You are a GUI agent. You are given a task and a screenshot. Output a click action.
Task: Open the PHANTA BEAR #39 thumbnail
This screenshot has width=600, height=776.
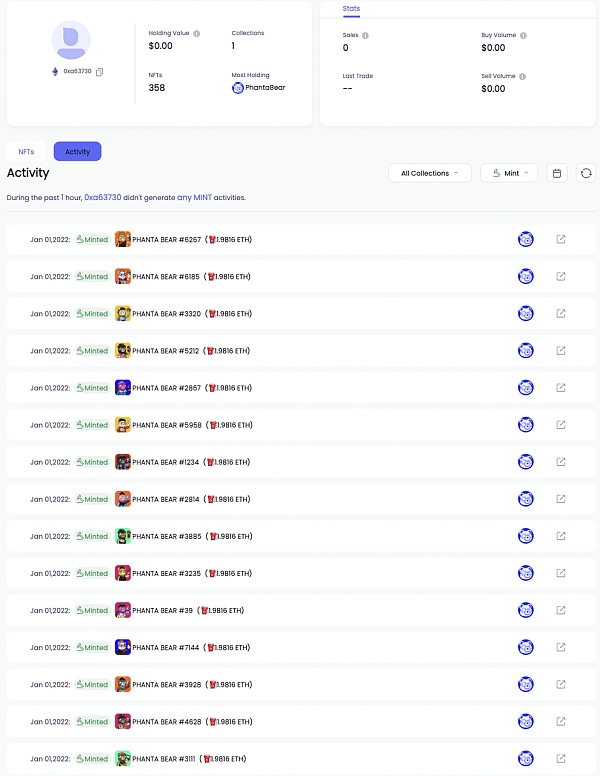click(123, 610)
